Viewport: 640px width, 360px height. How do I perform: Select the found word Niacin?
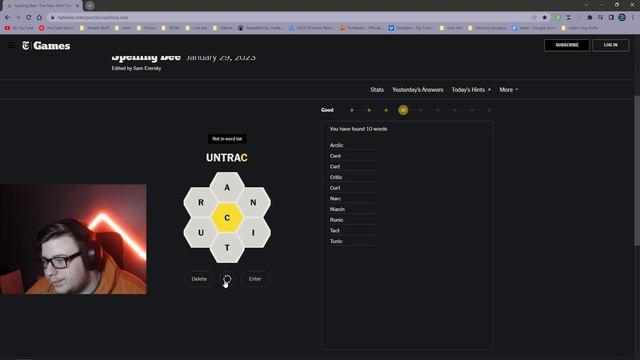click(x=337, y=209)
